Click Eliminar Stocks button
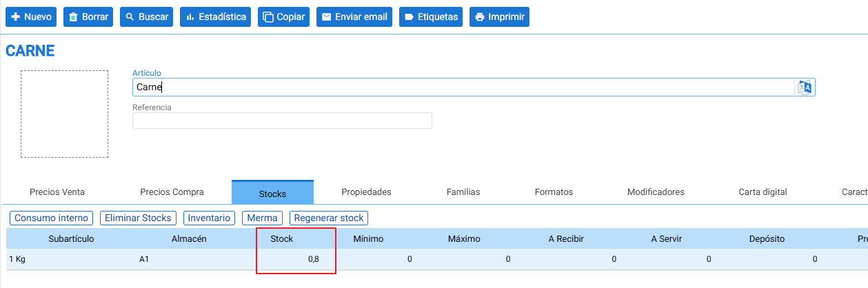The height and width of the screenshot is (288, 868). [x=139, y=218]
